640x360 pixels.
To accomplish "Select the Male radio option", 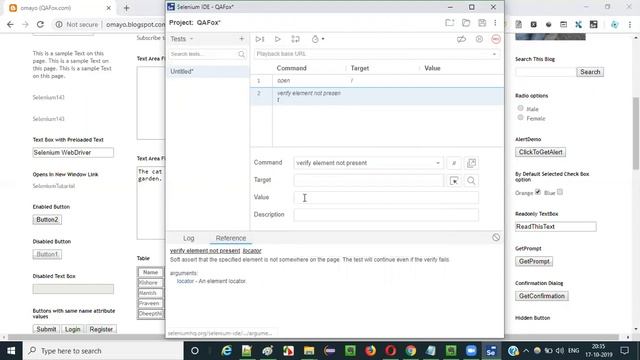I will [x=520, y=108].
